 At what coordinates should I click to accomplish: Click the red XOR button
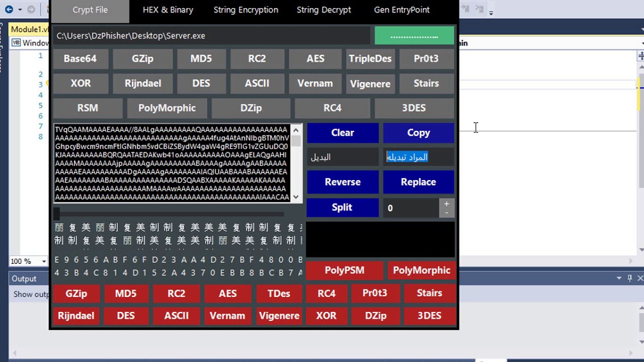tap(327, 316)
